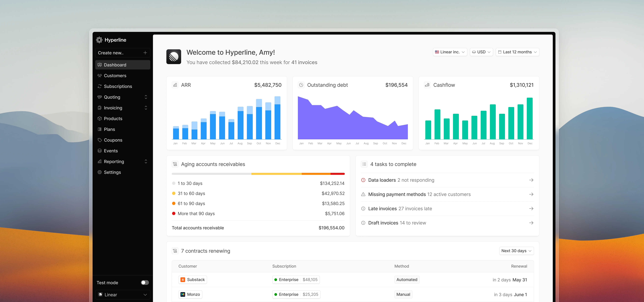Click the red More that 90 days dot
Image resolution: width=644 pixels, height=302 pixels.
(174, 213)
